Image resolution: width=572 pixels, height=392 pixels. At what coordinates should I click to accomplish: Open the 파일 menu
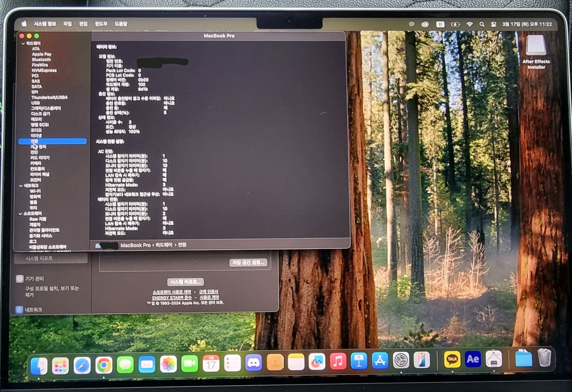(67, 24)
